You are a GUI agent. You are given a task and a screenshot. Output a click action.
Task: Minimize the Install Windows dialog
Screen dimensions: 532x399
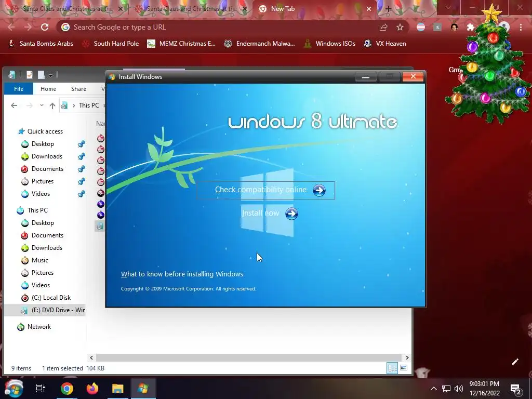coord(366,77)
